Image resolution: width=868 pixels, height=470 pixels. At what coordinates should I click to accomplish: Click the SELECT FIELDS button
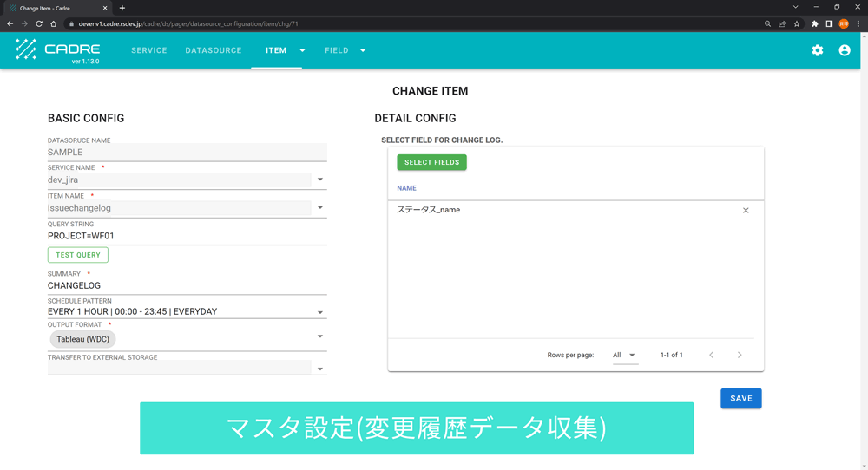click(x=431, y=162)
